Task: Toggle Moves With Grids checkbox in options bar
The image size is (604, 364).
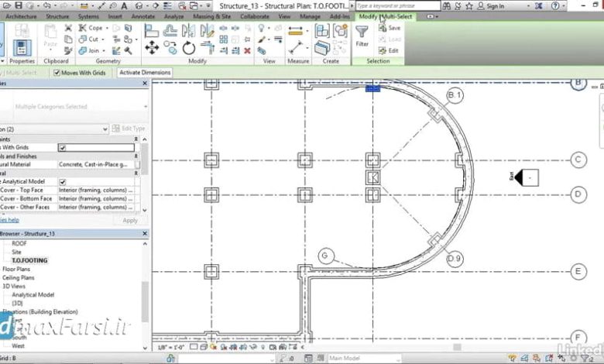Action: pos(57,73)
